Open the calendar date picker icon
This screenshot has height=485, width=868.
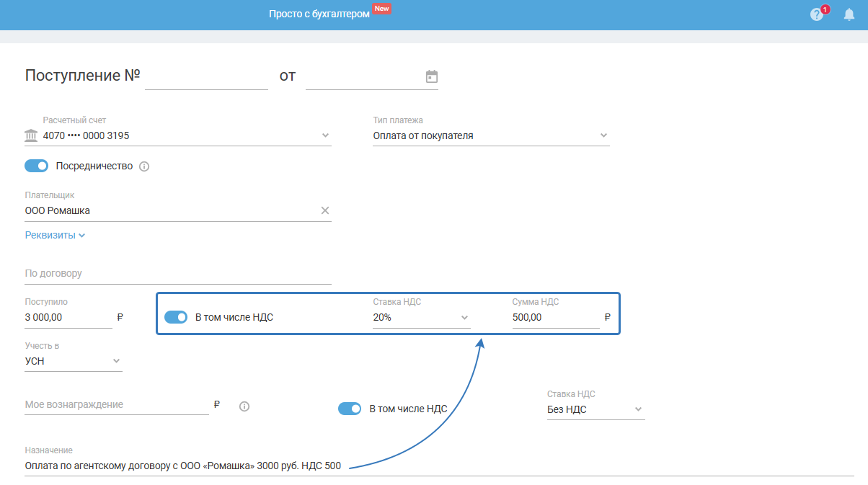coord(432,76)
